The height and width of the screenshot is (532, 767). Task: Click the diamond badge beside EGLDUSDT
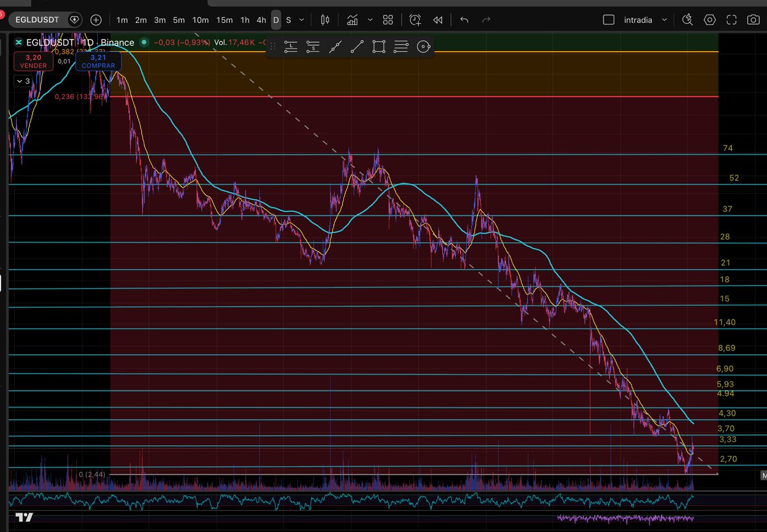click(x=75, y=20)
